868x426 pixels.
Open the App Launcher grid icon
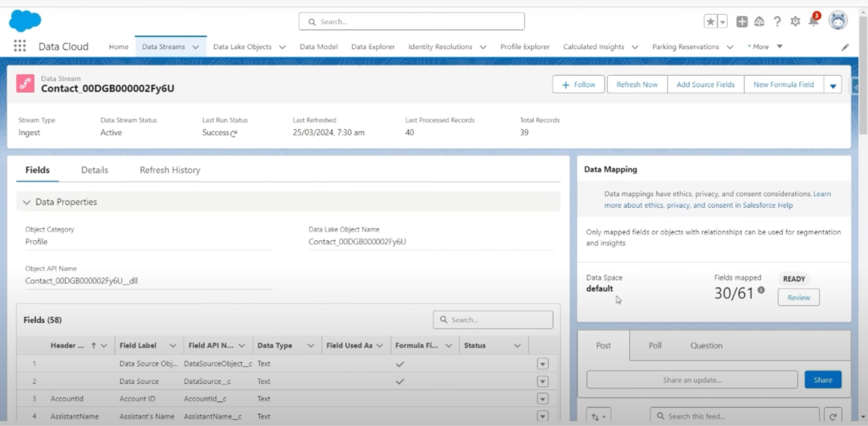pyautogui.click(x=20, y=46)
